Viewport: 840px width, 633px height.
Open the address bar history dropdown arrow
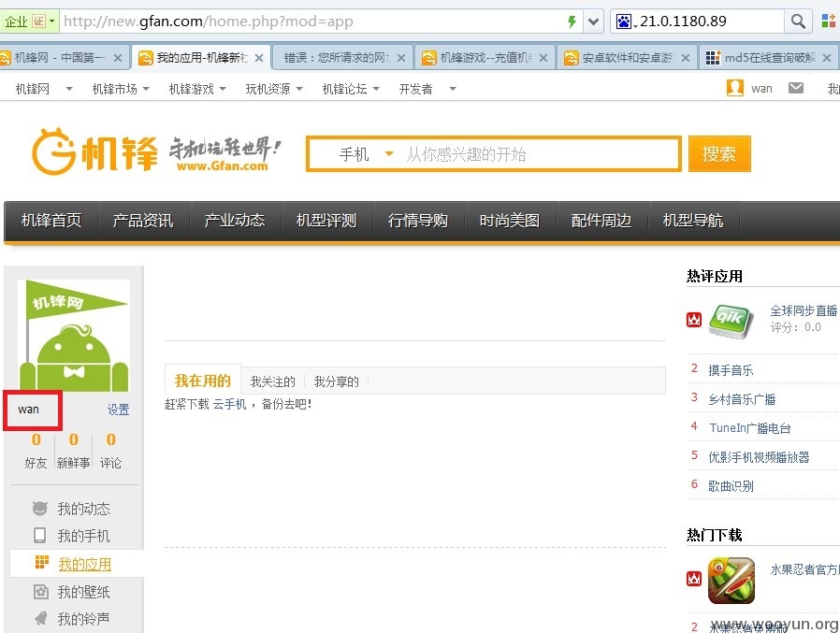593,22
